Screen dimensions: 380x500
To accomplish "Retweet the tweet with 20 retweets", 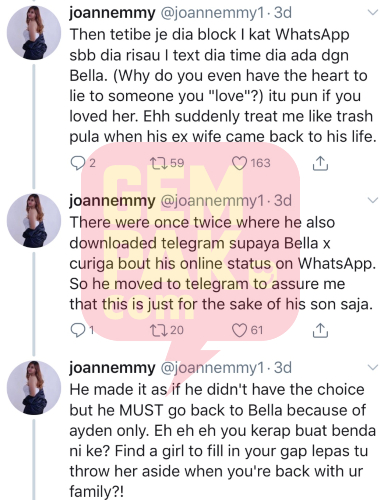I will coord(156,330).
